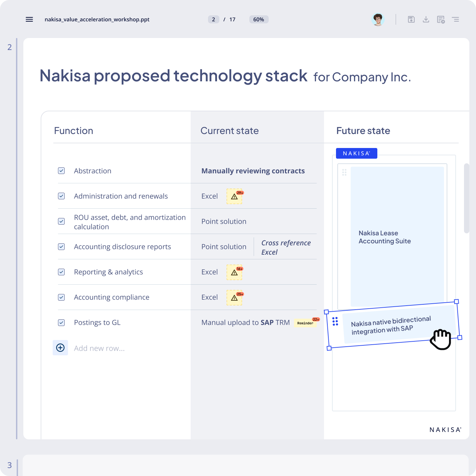The height and width of the screenshot is (476, 476).
Task: Open the outline list icon at top right
Action: tap(456, 19)
